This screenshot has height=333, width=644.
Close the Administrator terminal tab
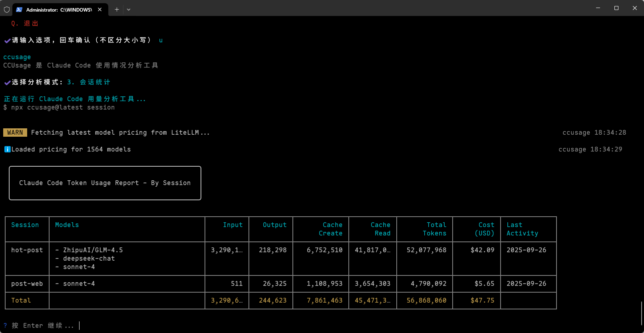click(100, 10)
